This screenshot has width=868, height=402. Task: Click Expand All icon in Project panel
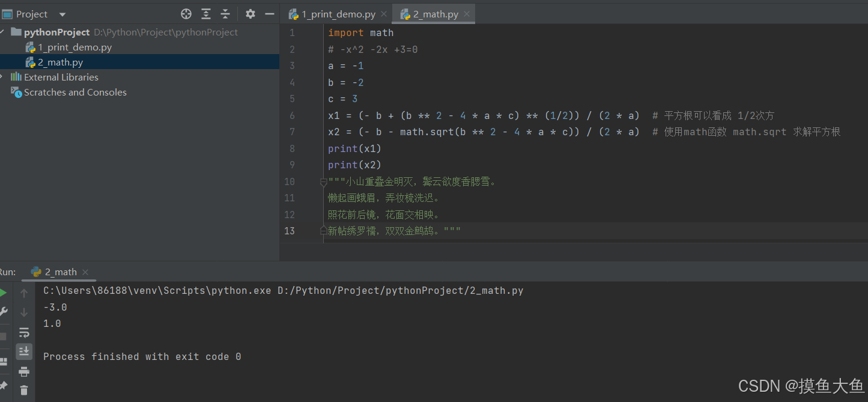[206, 14]
